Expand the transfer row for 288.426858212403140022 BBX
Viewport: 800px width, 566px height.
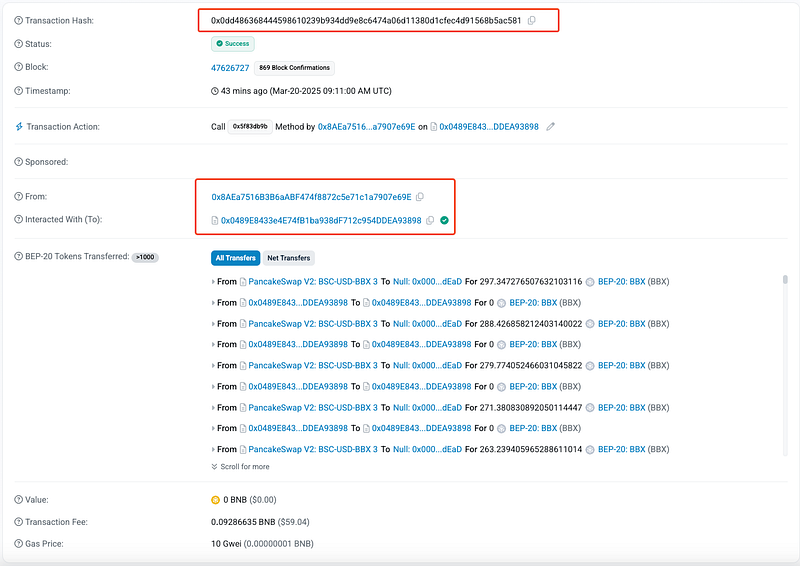point(213,324)
